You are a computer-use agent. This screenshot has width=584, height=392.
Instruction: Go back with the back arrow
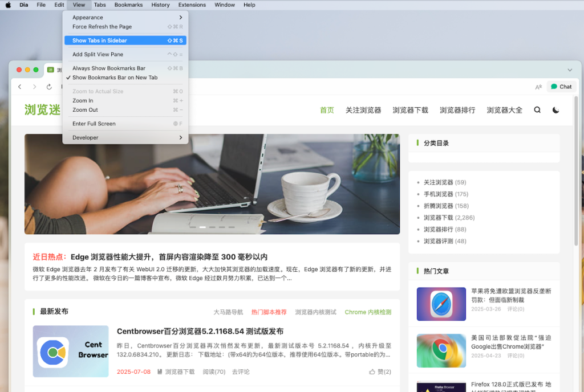point(20,87)
